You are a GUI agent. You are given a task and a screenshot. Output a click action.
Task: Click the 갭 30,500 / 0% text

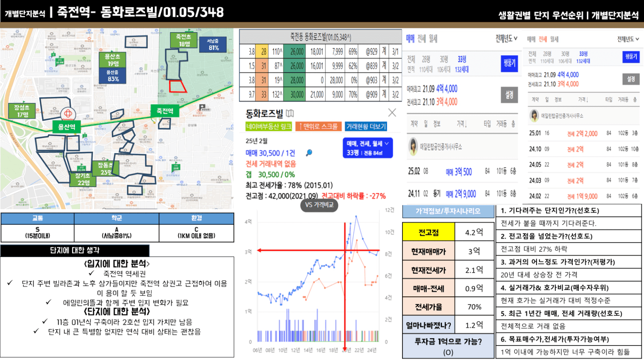(270, 174)
